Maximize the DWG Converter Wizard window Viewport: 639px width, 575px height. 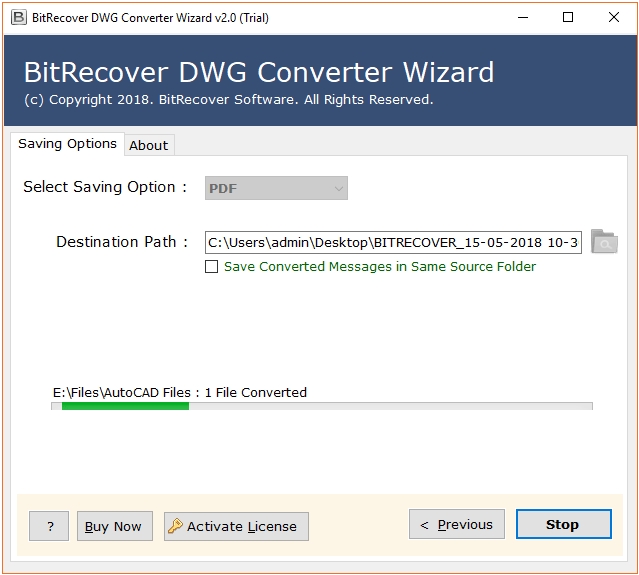(x=568, y=17)
